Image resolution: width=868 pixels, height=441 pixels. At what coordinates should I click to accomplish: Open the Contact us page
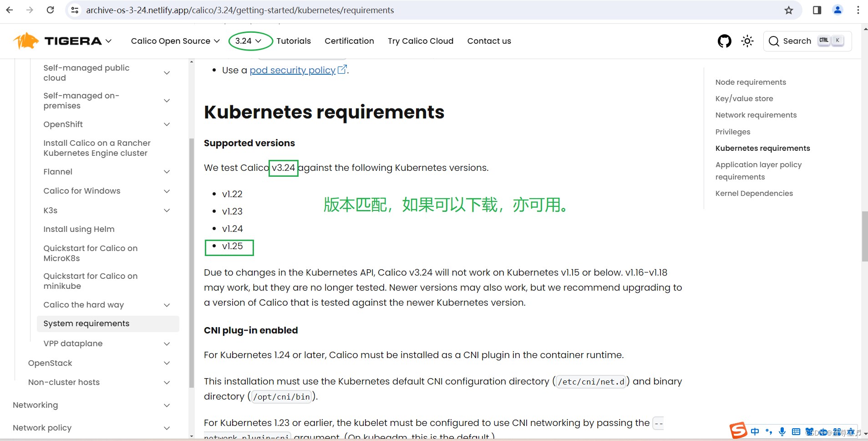coord(489,41)
